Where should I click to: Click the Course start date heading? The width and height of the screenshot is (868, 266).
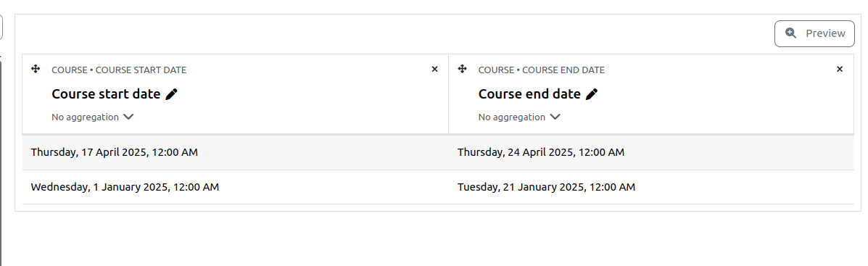point(107,94)
